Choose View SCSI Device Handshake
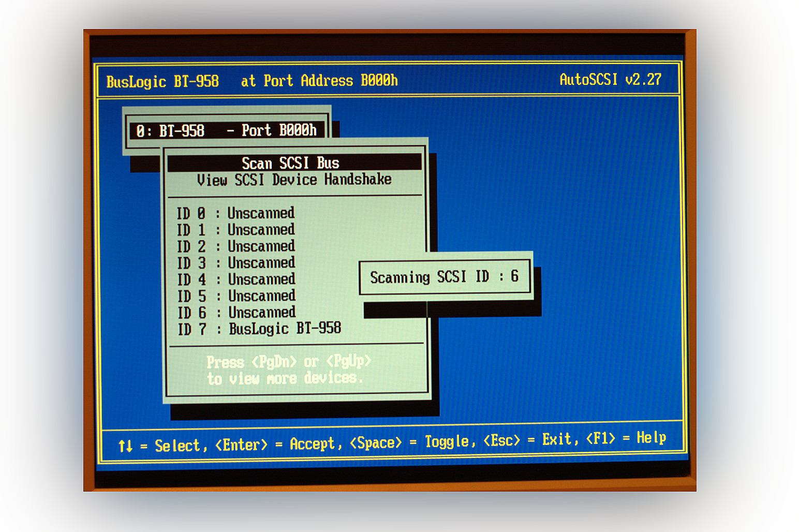 pyautogui.click(x=294, y=180)
